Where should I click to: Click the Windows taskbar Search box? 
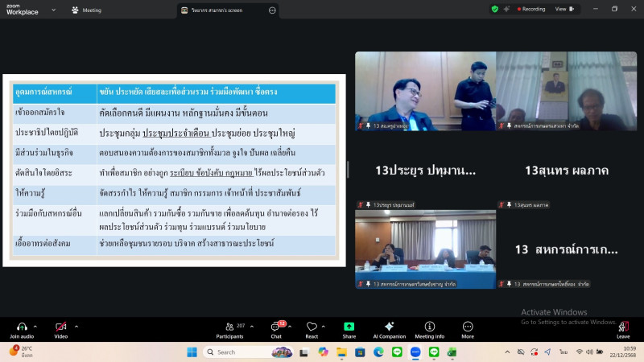242,352
